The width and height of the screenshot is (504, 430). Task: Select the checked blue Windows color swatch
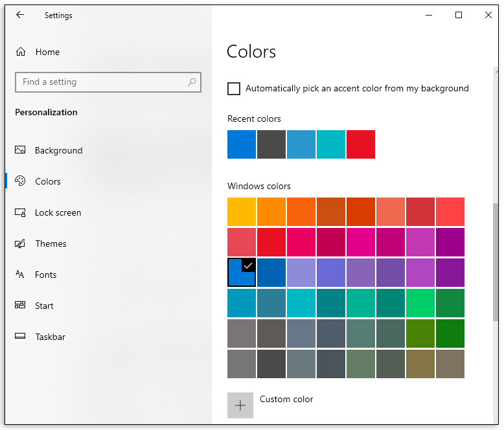tap(242, 273)
